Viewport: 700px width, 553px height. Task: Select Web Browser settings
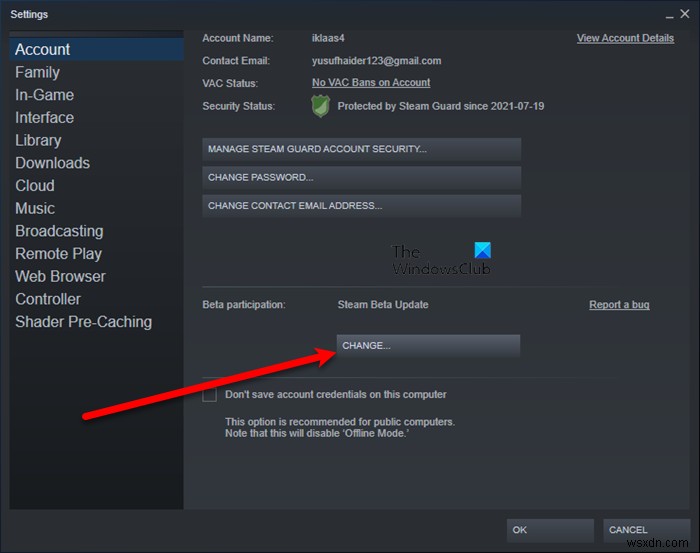click(60, 277)
